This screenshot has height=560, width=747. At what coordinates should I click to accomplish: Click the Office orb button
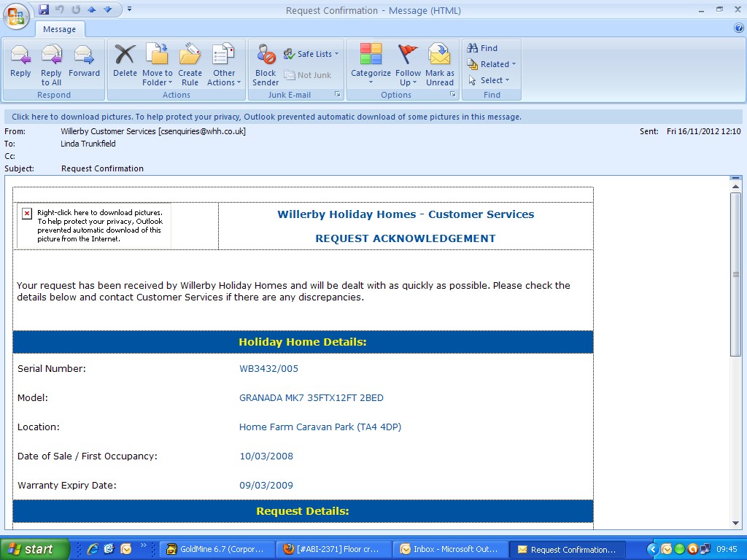tap(16, 17)
